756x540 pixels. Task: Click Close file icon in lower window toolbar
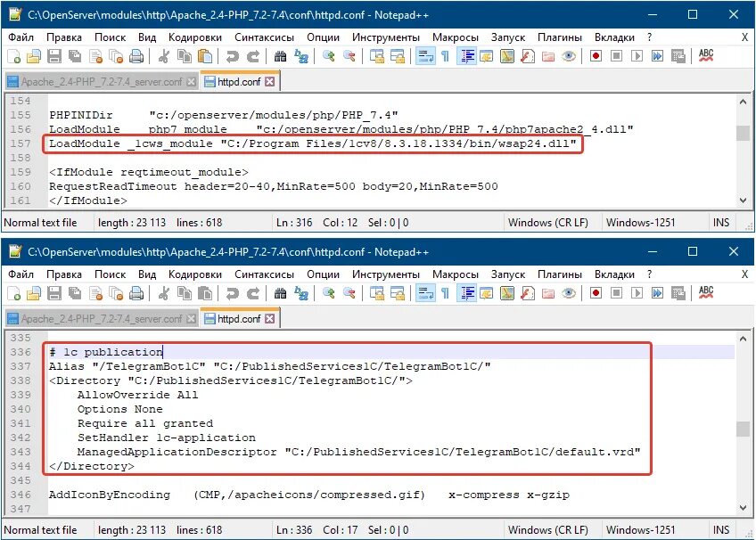click(x=95, y=293)
